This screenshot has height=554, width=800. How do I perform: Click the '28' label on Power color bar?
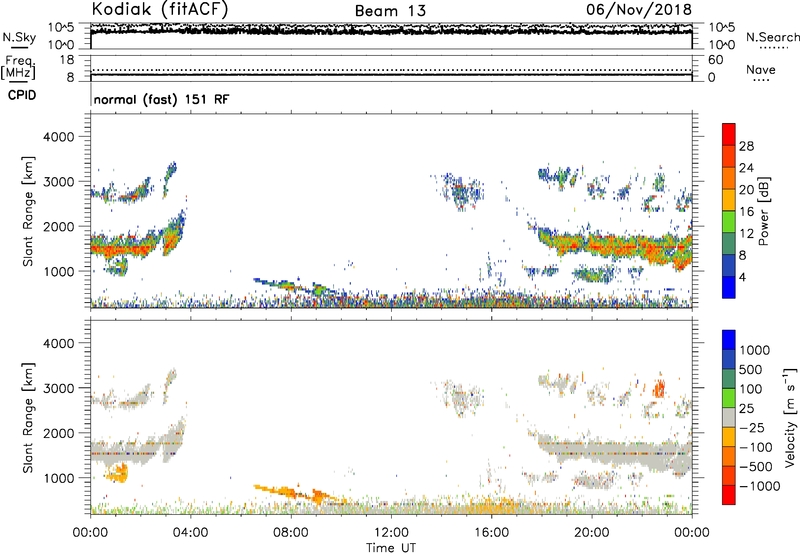tap(746, 146)
